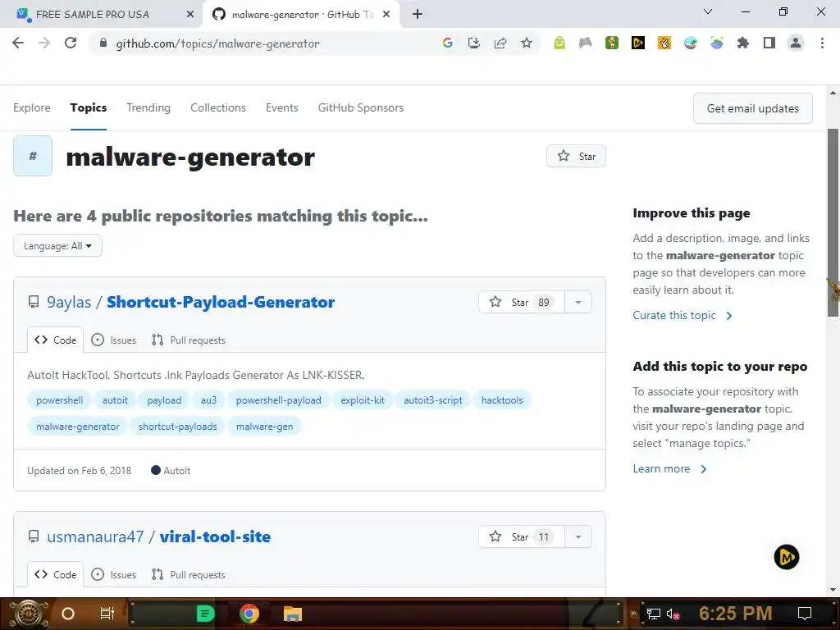Expand list dropdown next to Star 11
This screenshot has height=630, width=840.
coord(578,536)
